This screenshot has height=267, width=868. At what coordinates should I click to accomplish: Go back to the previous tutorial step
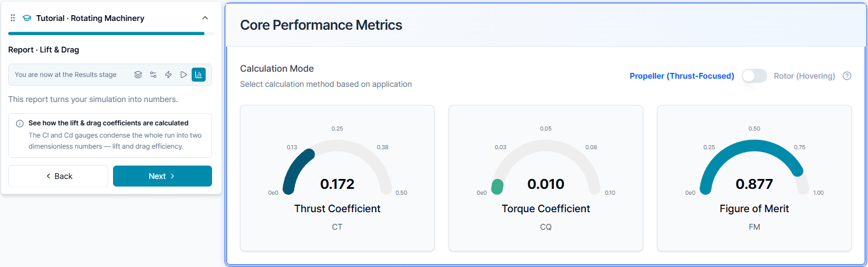point(58,176)
